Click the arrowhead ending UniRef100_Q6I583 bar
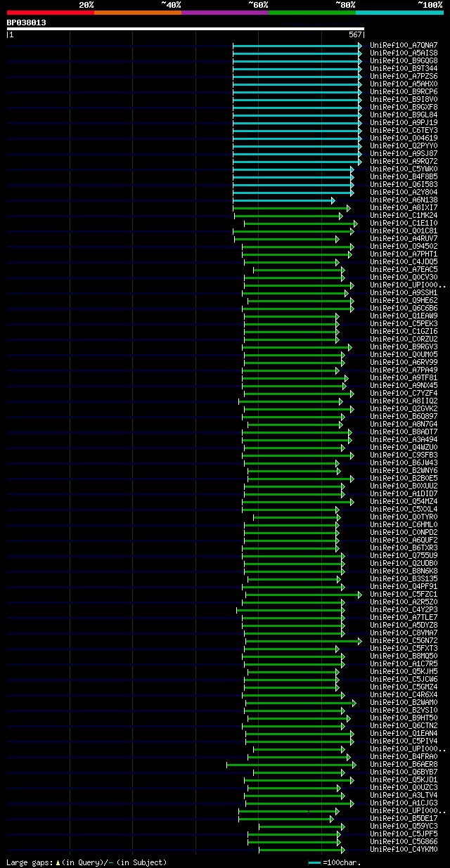 click(x=352, y=184)
